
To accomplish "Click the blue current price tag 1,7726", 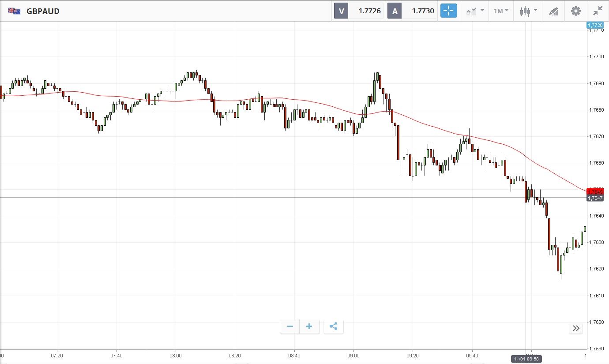I will click(x=595, y=25).
